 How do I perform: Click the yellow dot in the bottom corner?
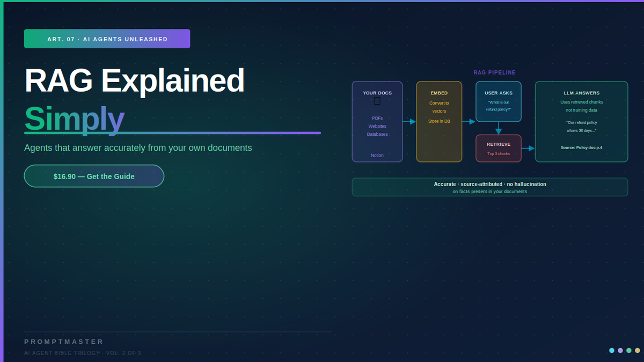coord(638,350)
